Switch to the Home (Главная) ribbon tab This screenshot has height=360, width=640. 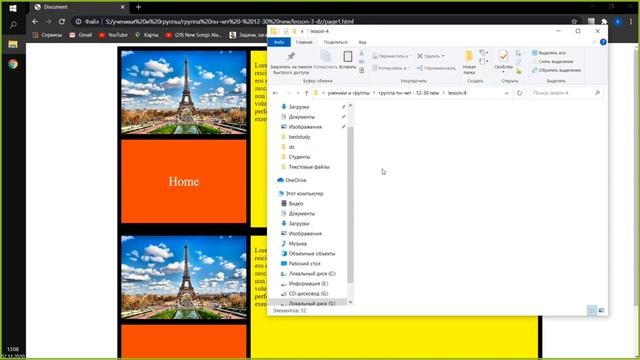click(304, 42)
